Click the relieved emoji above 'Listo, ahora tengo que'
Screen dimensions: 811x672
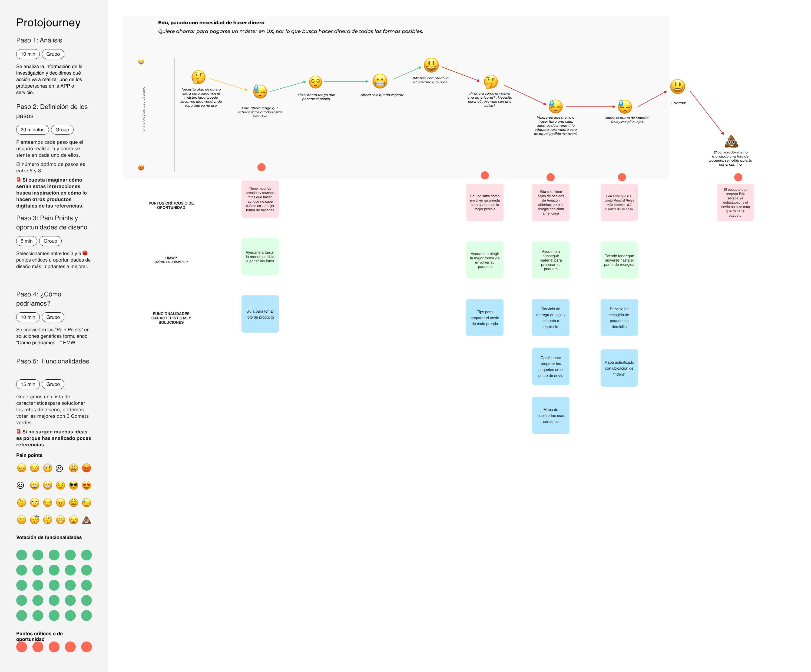pos(316,82)
